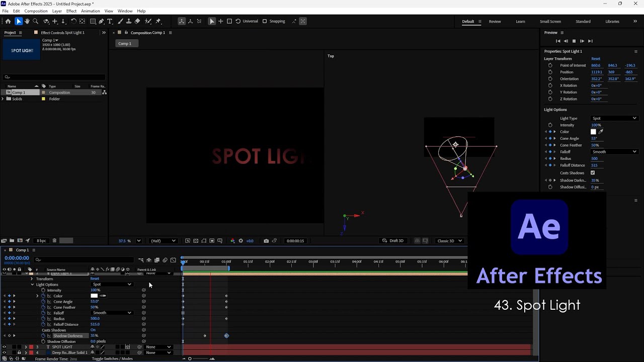The width and height of the screenshot is (644, 362).
Task: Select the Selection (arrow) tool
Action: coord(19,21)
